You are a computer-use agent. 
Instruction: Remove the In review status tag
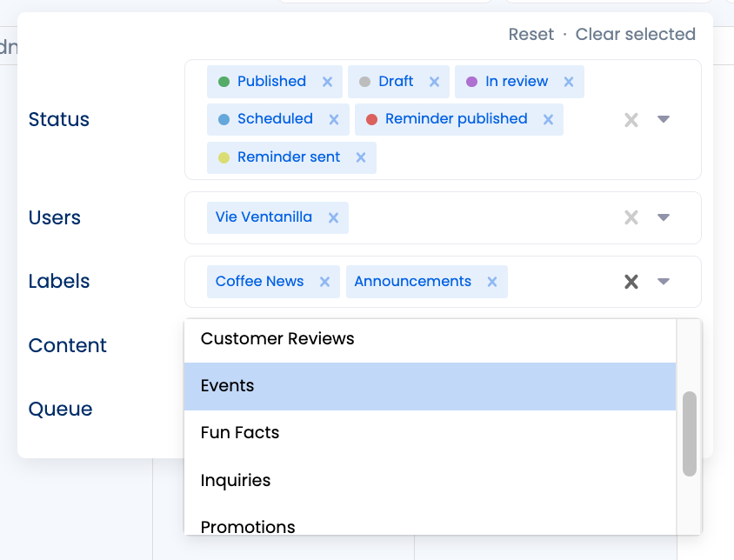pos(569,82)
